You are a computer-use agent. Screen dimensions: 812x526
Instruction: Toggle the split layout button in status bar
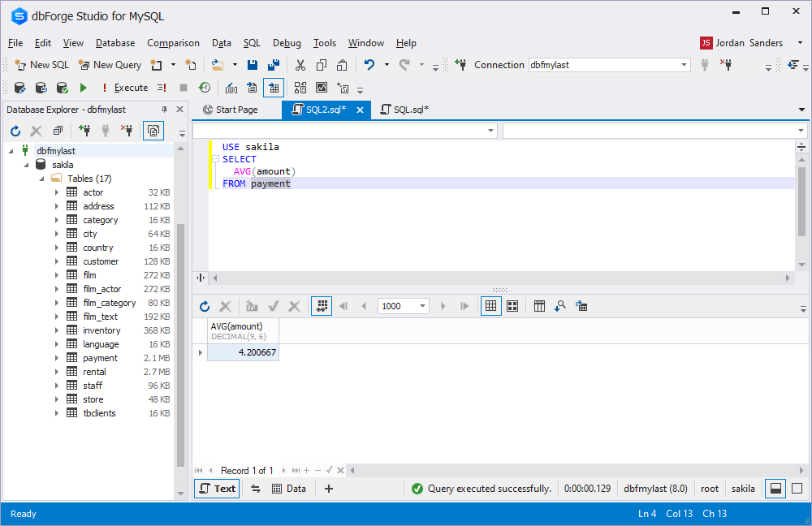775,488
